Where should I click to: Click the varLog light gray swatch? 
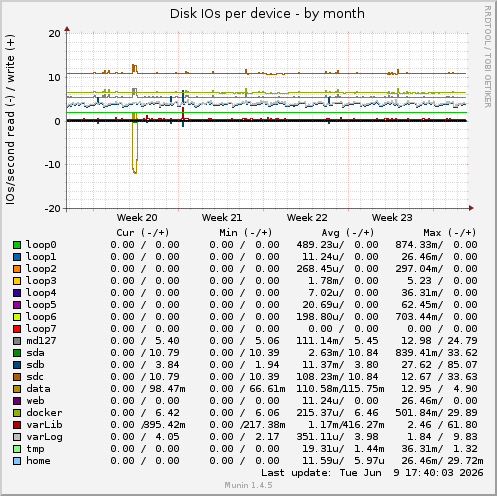point(17,437)
